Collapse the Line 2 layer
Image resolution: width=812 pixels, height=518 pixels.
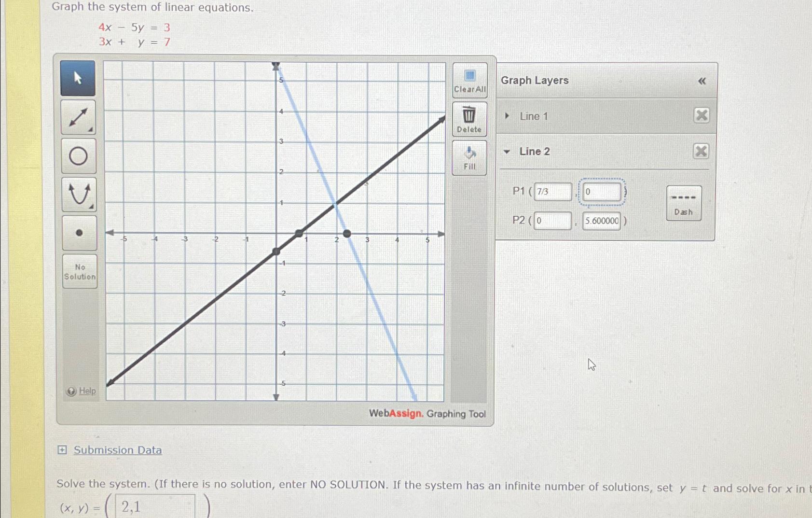pos(507,152)
